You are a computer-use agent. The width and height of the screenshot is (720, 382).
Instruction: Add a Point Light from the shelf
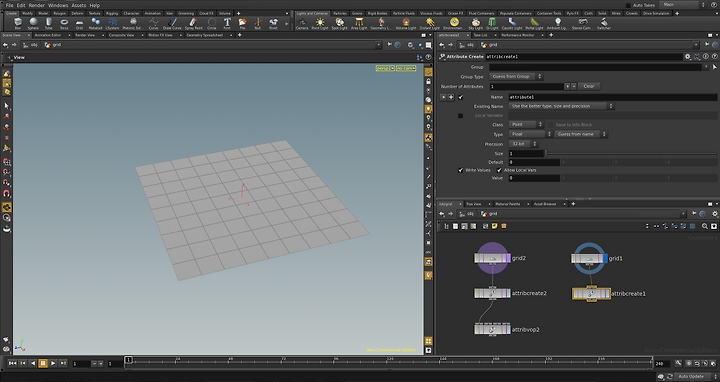(x=320, y=23)
